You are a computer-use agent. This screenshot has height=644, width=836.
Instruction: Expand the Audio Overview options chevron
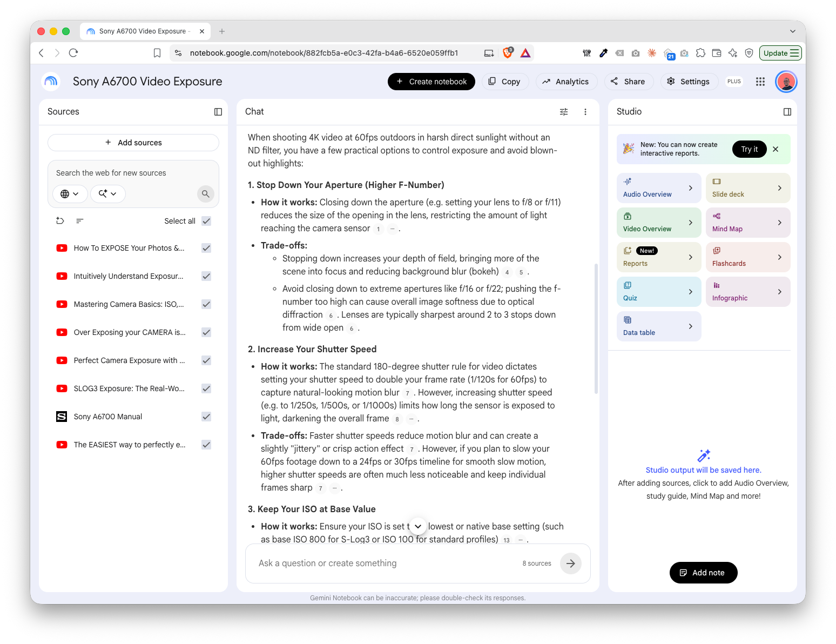coord(691,188)
